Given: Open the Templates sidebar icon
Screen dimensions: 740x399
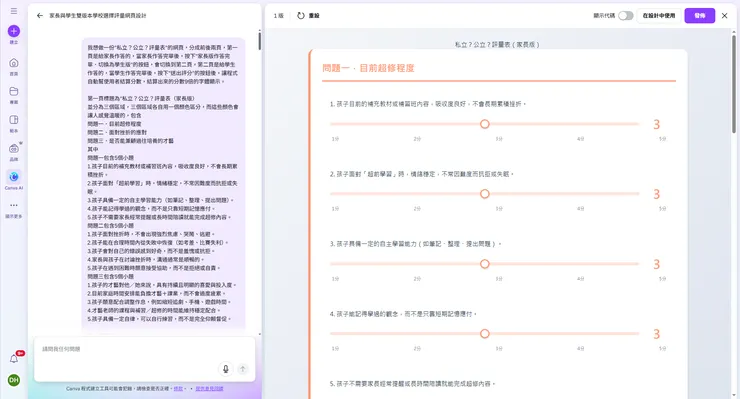Looking at the screenshot, I should [x=14, y=120].
